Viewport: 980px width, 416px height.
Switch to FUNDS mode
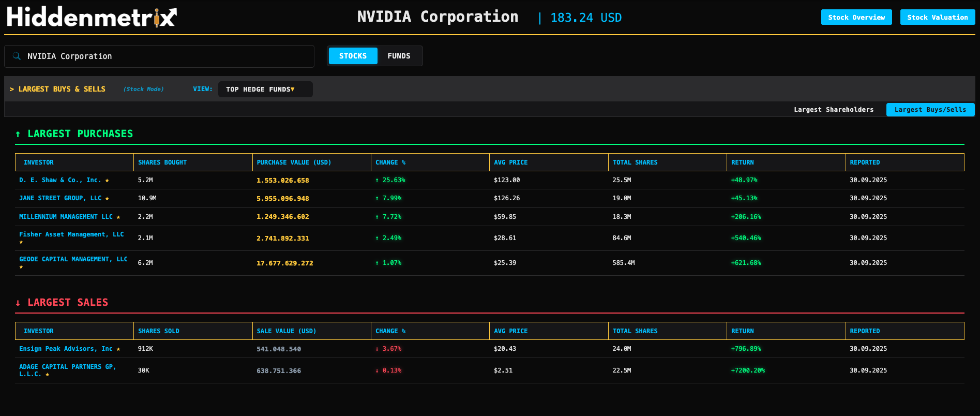(x=399, y=56)
